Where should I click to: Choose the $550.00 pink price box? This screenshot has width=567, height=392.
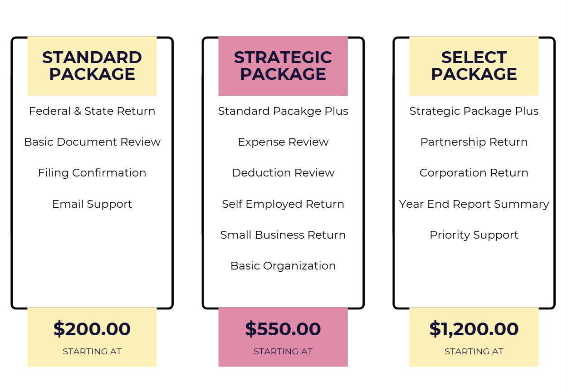pos(283,337)
